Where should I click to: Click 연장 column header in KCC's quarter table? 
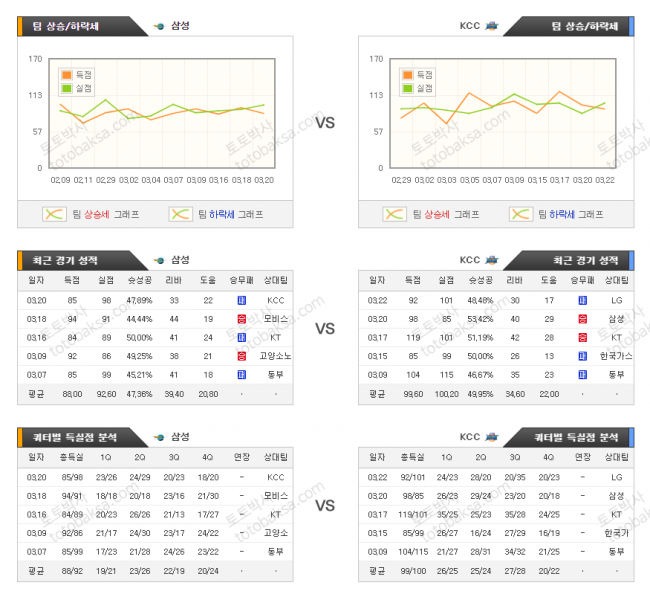[583, 457]
